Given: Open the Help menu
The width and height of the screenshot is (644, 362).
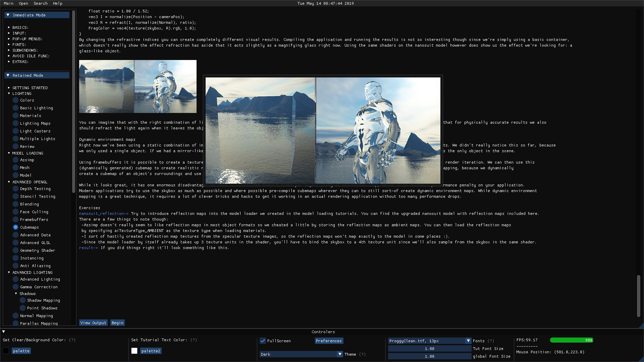Looking at the screenshot, I should tap(57, 3).
